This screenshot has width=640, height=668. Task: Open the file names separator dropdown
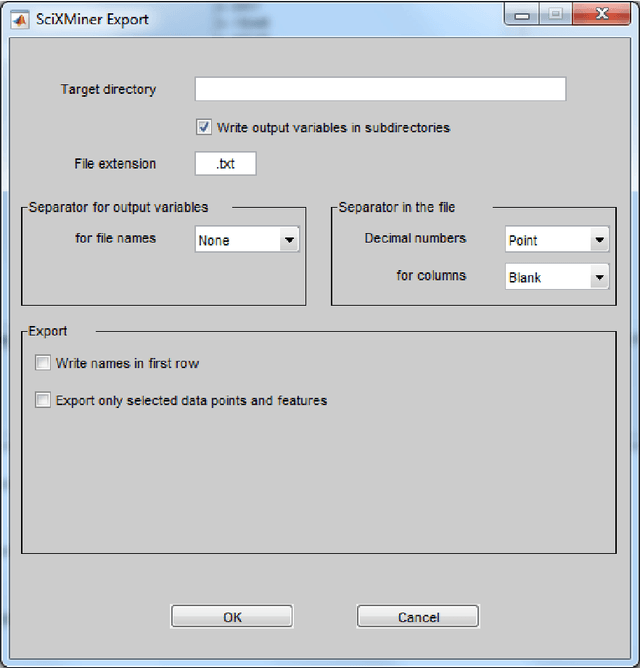click(x=247, y=240)
